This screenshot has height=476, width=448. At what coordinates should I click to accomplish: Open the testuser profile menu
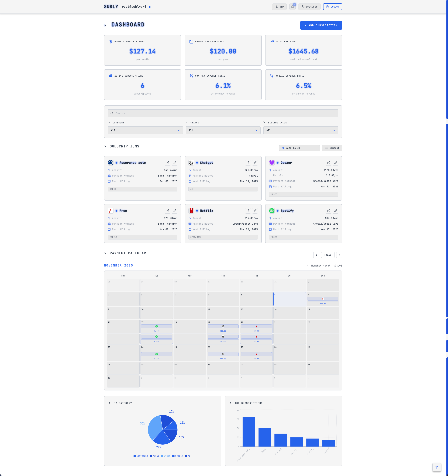[309, 7]
